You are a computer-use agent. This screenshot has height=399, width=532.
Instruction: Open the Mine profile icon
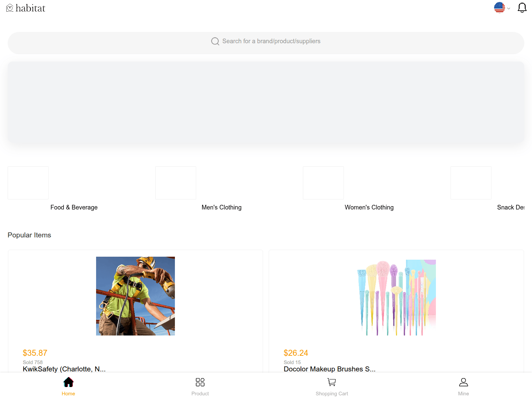[x=464, y=382]
